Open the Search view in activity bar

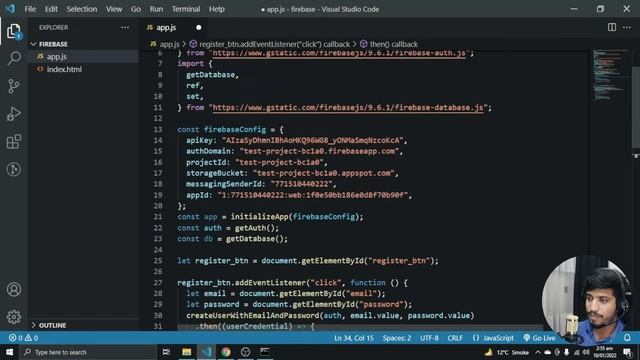(x=13, y=58)
